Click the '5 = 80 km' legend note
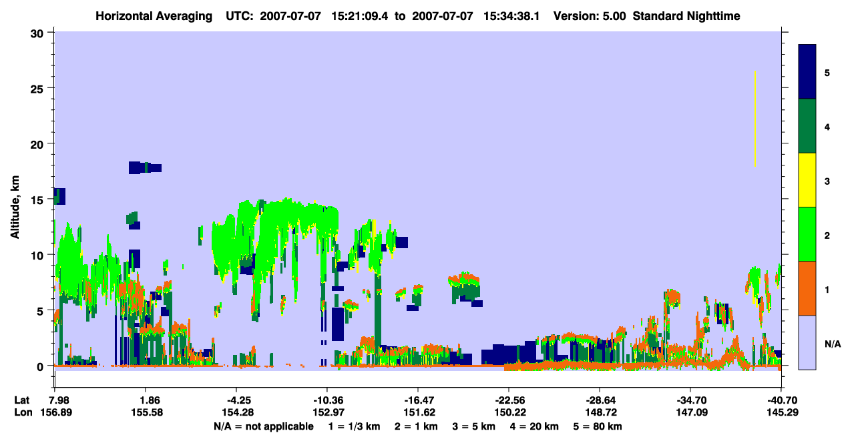The image size is (868, 445). [596, 426]
